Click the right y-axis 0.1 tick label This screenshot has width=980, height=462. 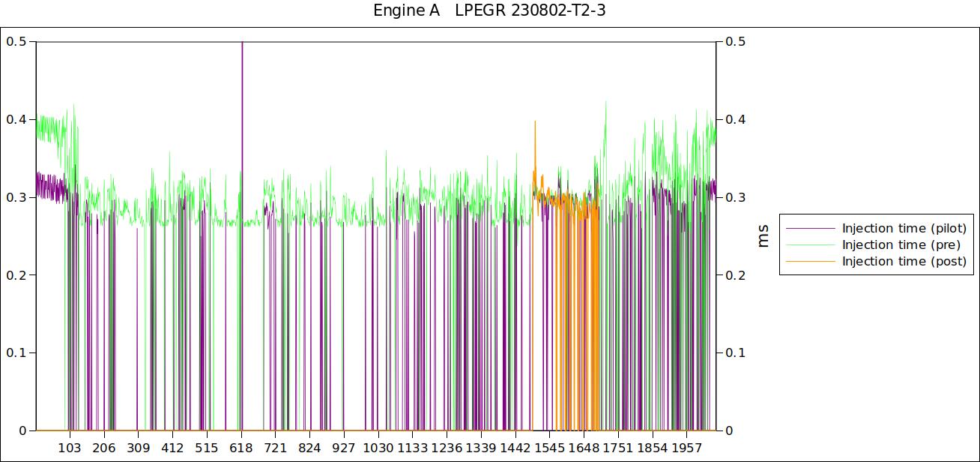coord(736,353)
